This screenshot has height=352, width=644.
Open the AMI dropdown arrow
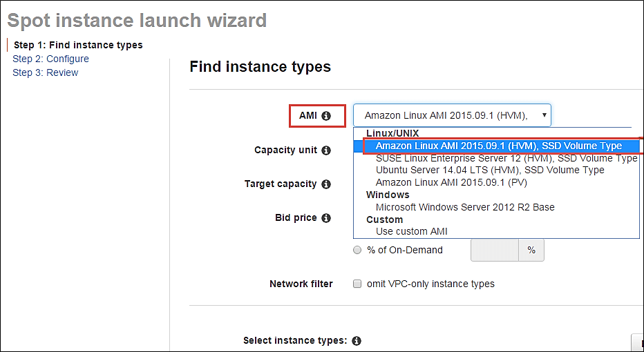pyautogui.click(x=544, y=115)
